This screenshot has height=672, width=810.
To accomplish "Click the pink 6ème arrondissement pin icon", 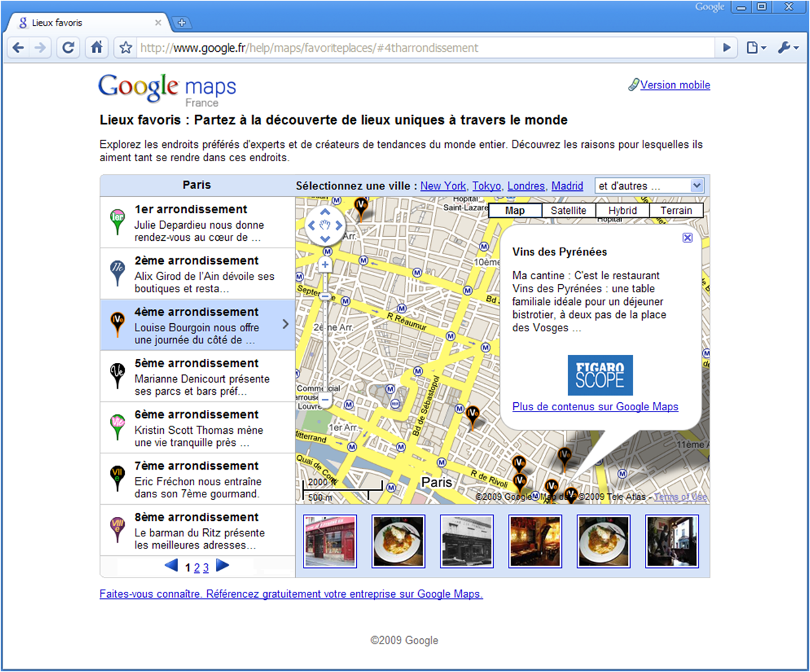I will pyautogui.click(x=117, y=427).
